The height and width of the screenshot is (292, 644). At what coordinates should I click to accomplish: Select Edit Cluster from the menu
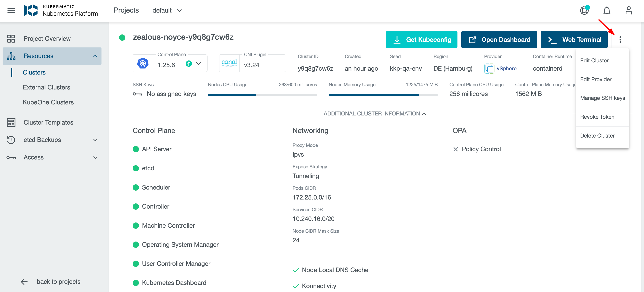click(x=594, y=60)
